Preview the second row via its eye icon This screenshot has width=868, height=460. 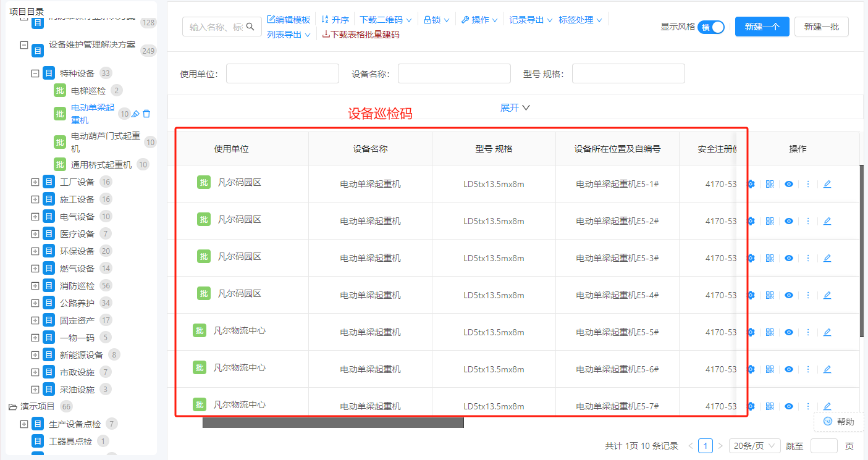pyautogui.click(x=788, y=220)
